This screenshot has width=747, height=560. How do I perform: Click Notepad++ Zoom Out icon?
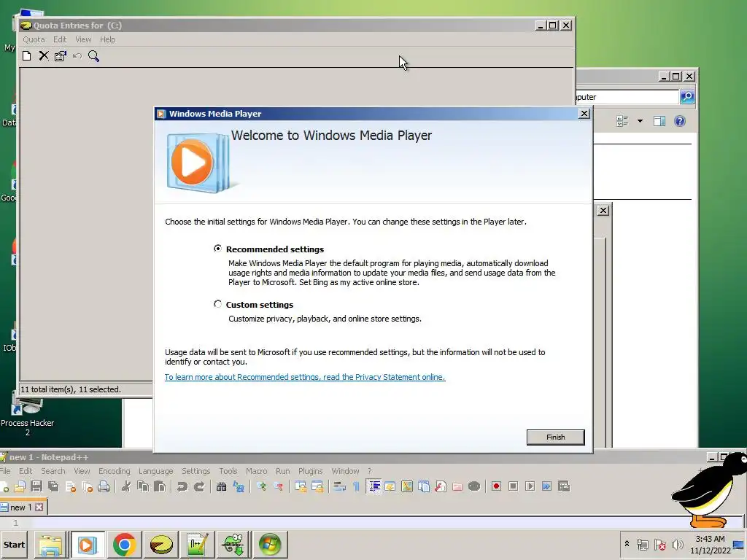[x=278, y=486]
